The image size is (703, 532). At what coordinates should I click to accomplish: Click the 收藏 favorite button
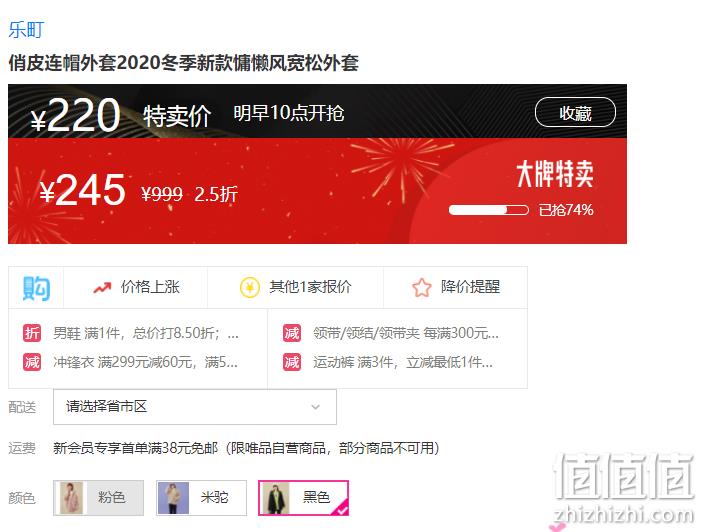pos(575,112)
